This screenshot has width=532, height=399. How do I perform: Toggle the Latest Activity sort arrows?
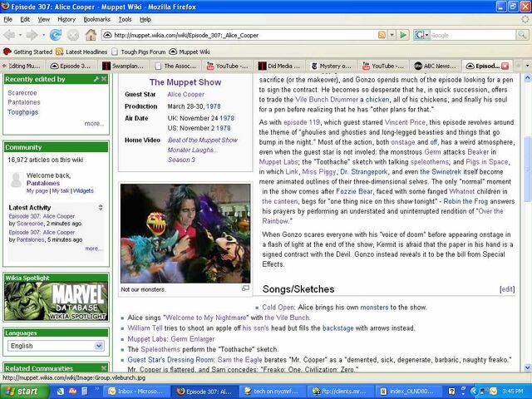click(x=101, y=207)
